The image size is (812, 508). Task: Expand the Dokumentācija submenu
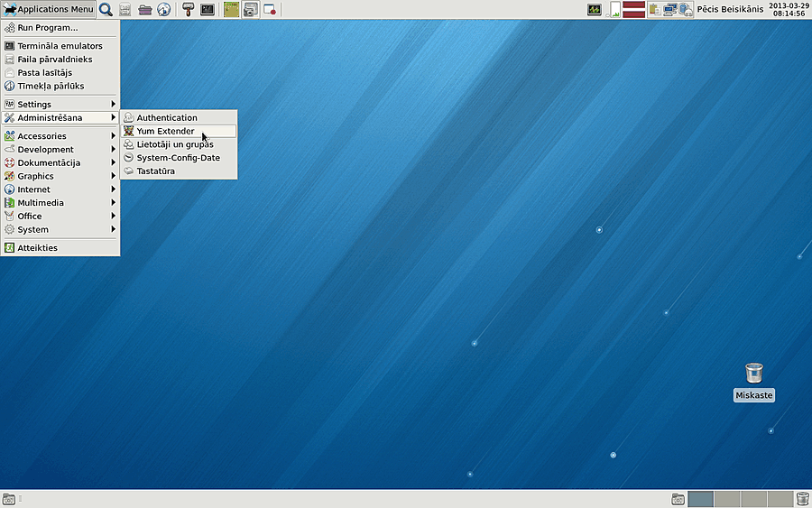click(60, 162)
